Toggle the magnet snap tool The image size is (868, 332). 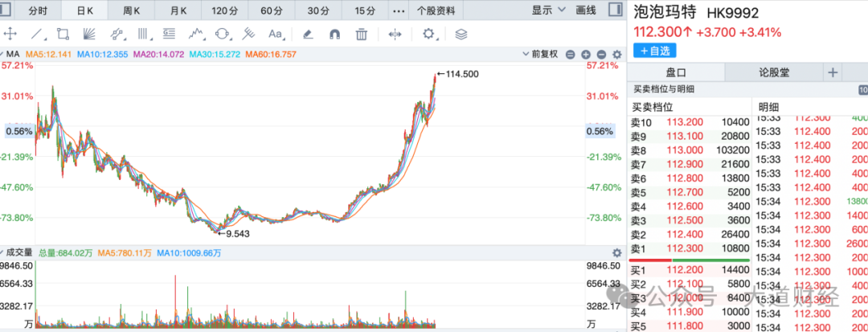point(335,34)
